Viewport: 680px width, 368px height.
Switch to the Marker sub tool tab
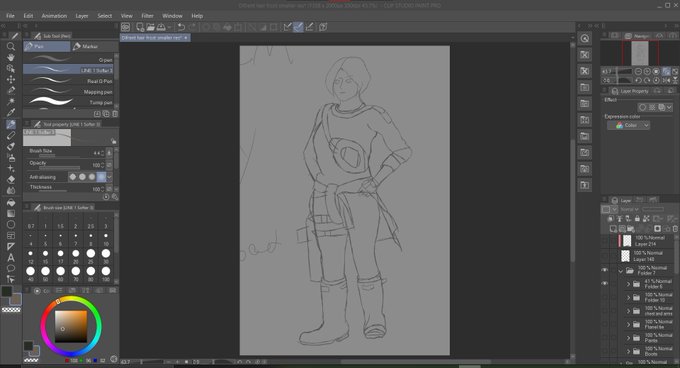pyautogui.click(x=94, y=46)
